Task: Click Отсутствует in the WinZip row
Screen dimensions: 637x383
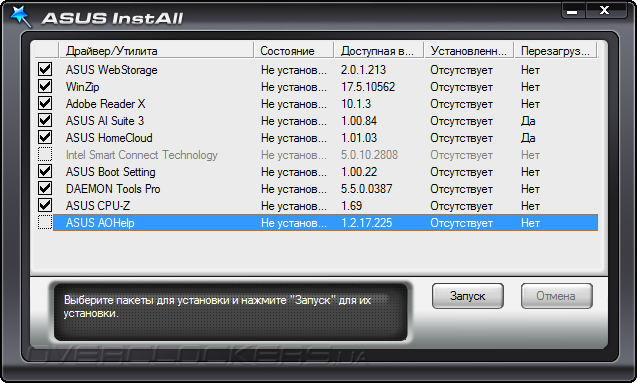Action: click(x=462, y=87)
